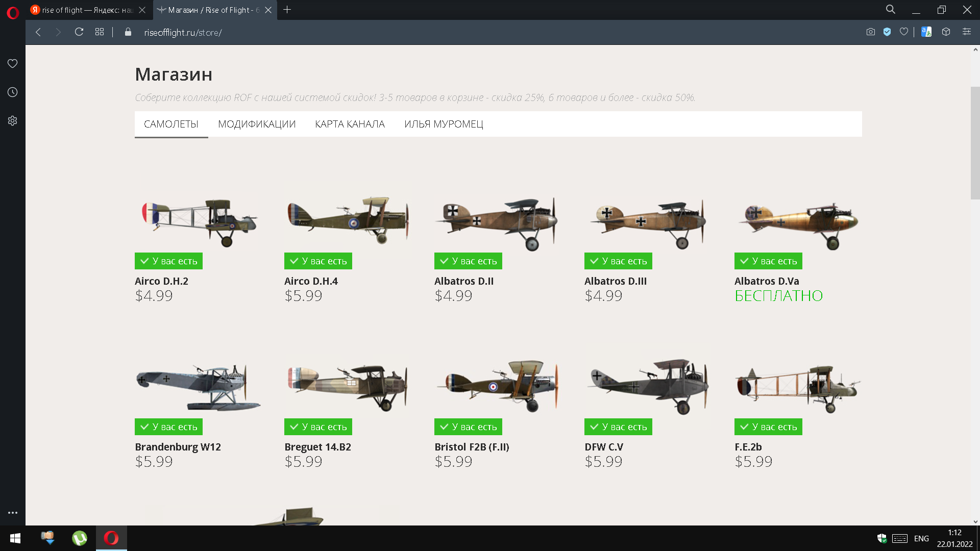This screenshot has width=980, height=551.
Task: Open a new browser tab with plus
Action: 287,10
